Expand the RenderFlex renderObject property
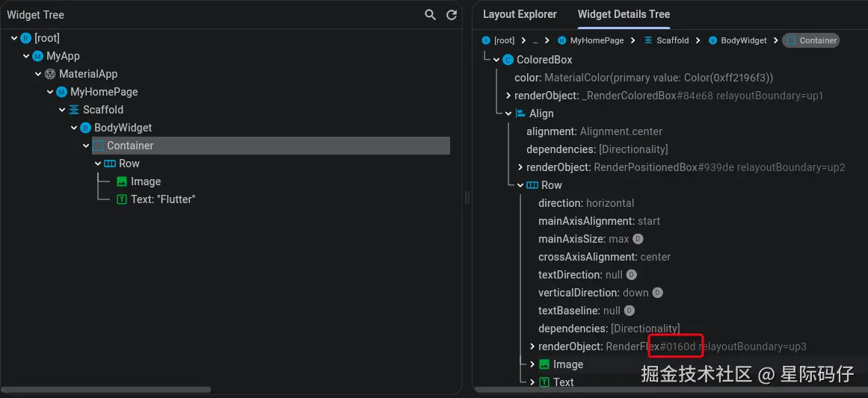The height and width of the screenshot is (398, 868). tap(532, 346)
